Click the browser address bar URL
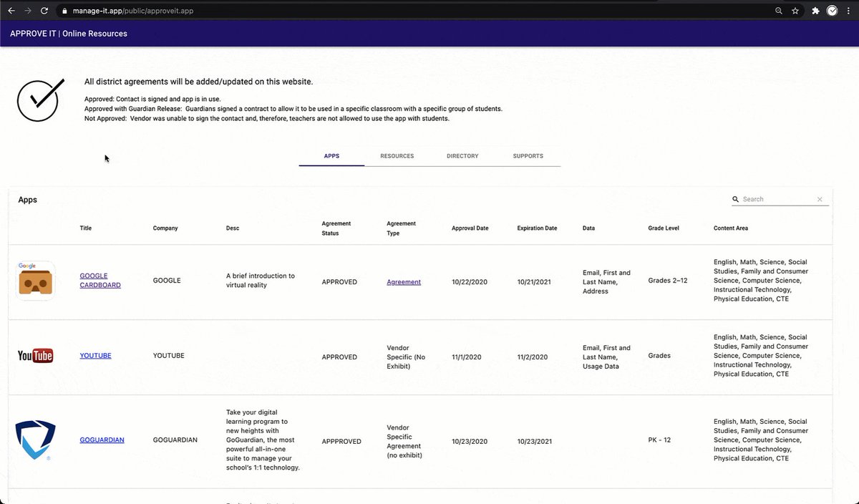This screenshot has width=859, height=504. (133, 11)
